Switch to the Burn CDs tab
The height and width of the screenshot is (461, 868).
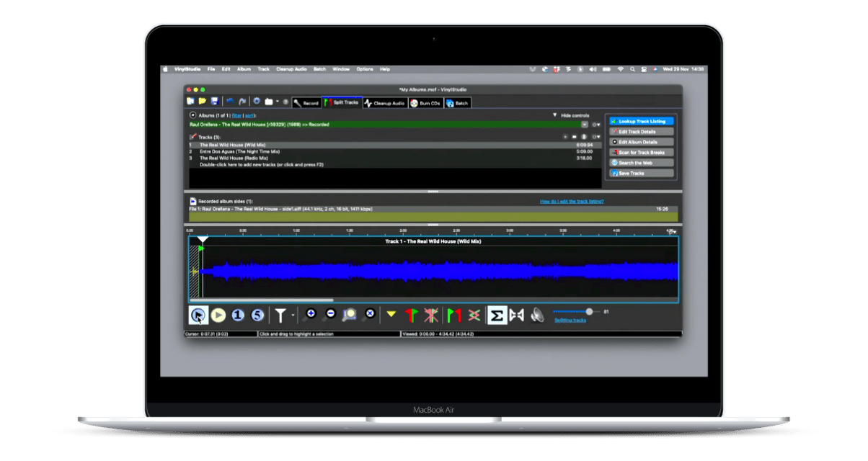click(x=425, y=103)
